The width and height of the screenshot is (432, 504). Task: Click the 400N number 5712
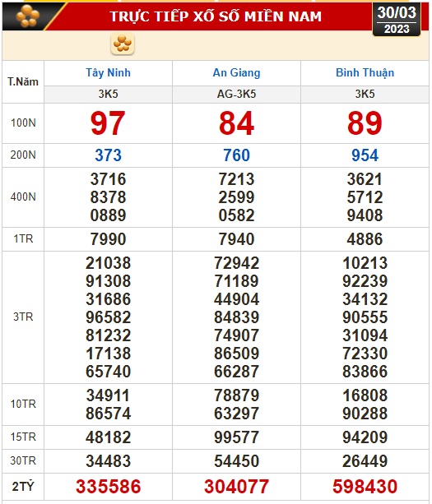tap(365, 197)
